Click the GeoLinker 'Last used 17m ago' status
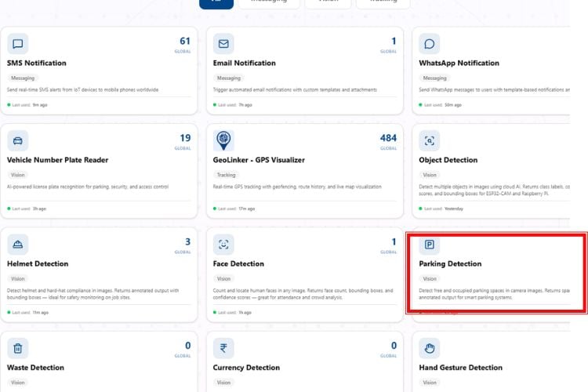This screenshot has width=588, height=392. pos(234,209)
